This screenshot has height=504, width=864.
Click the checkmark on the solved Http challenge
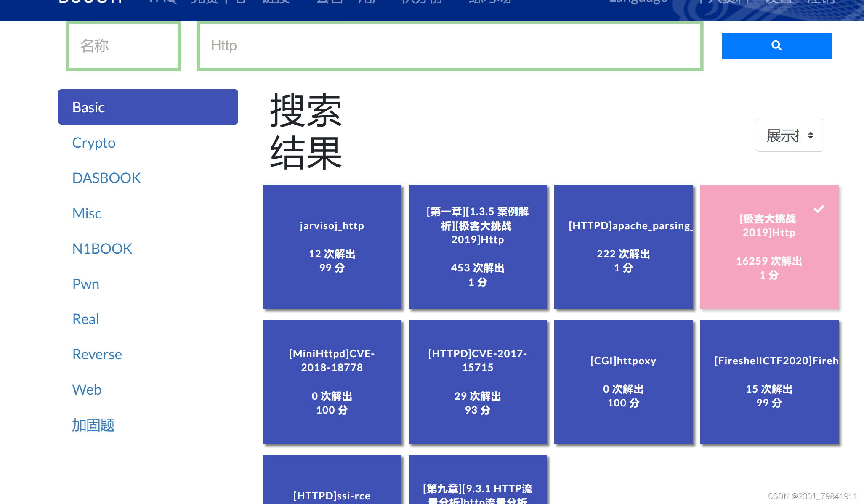coord(819,209)
